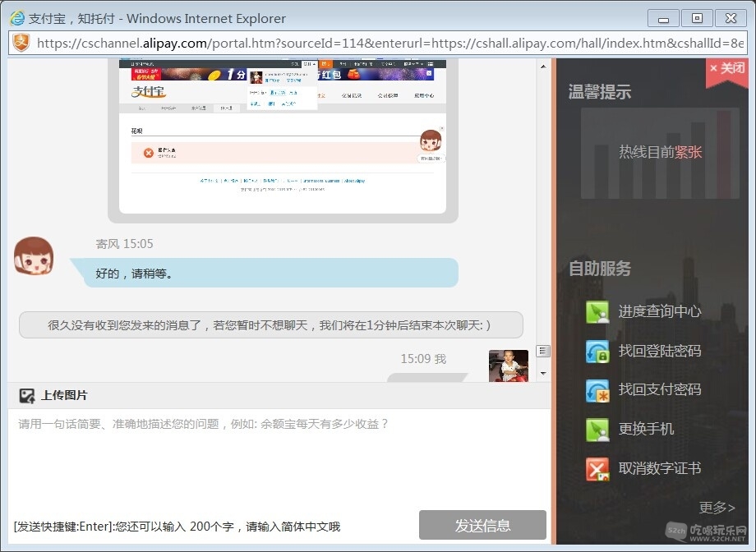Click chat scrollbar up arrow
Screen dimensions: 756x552
tap(543, 67)
